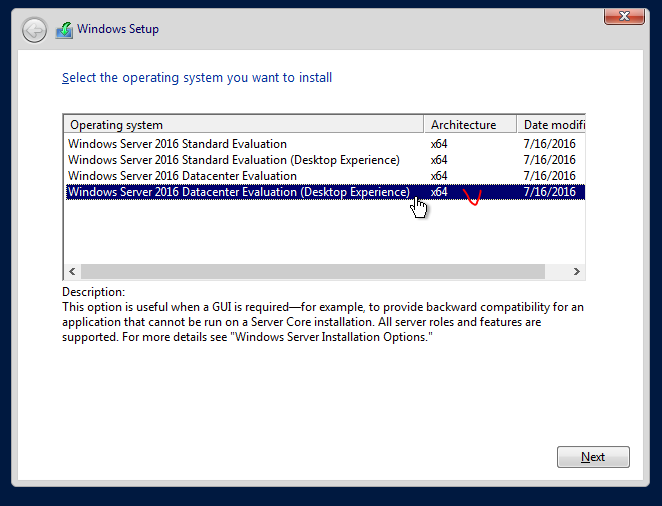Click the Windows Setup title icon

64,30
